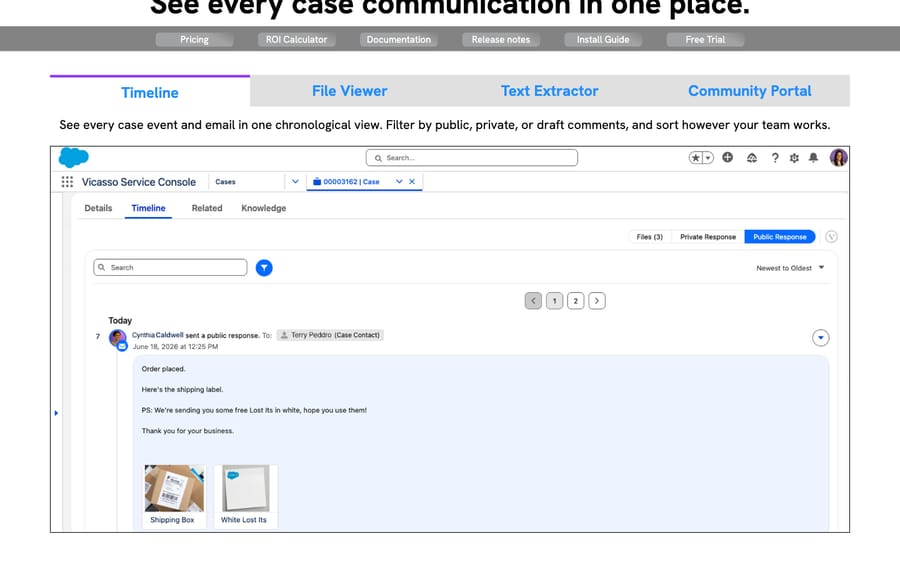
Task: Open the Cases navigation dropdown chevron
Action: 295,181
